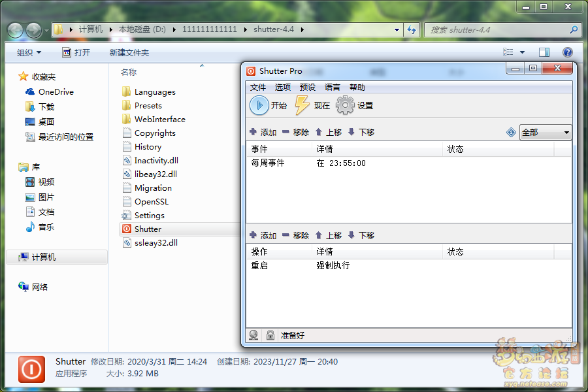Screen dimensions: 588x392
Task: Expand the arrow after shutter-4.4 breadcrumb
Action: 302,29
